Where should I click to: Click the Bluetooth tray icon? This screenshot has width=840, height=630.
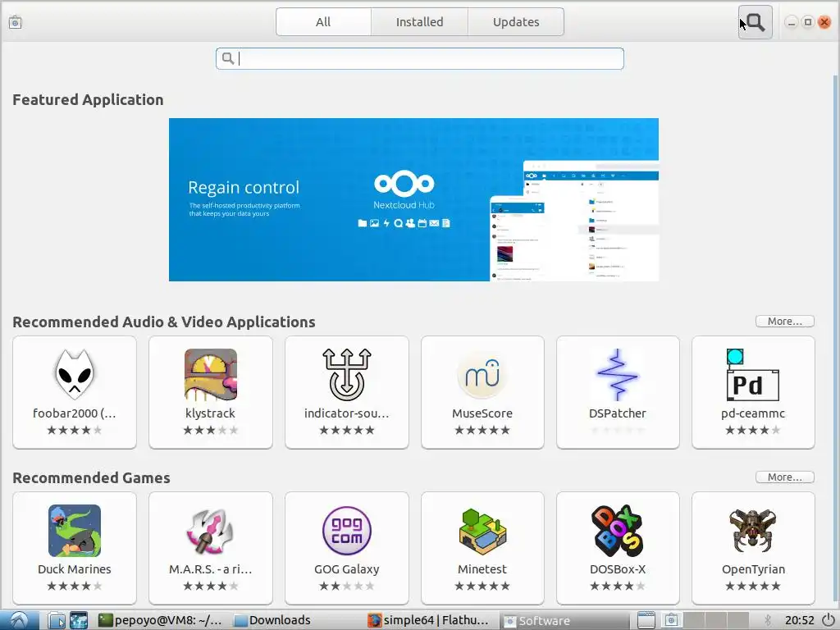click(x=768, y=620)
